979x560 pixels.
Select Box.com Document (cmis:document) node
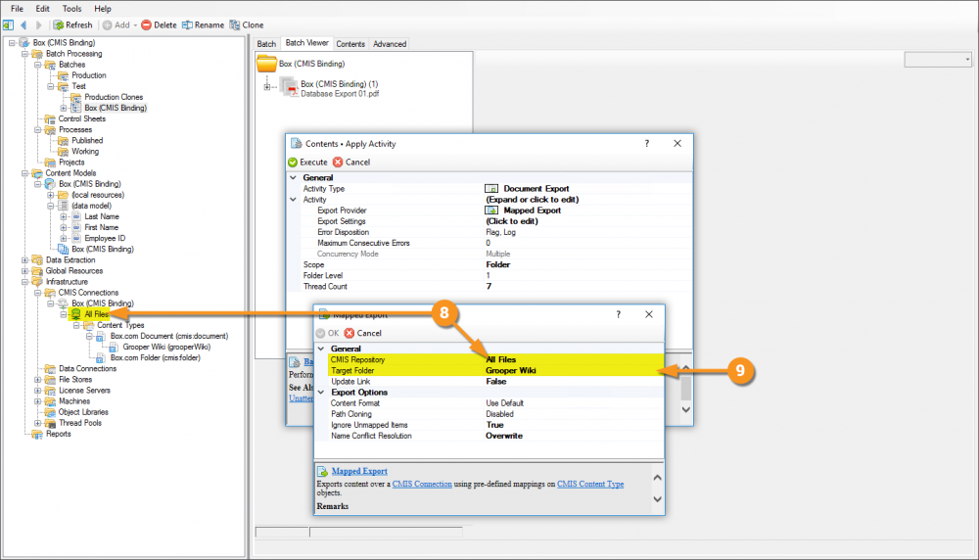(x=169, y=336)
